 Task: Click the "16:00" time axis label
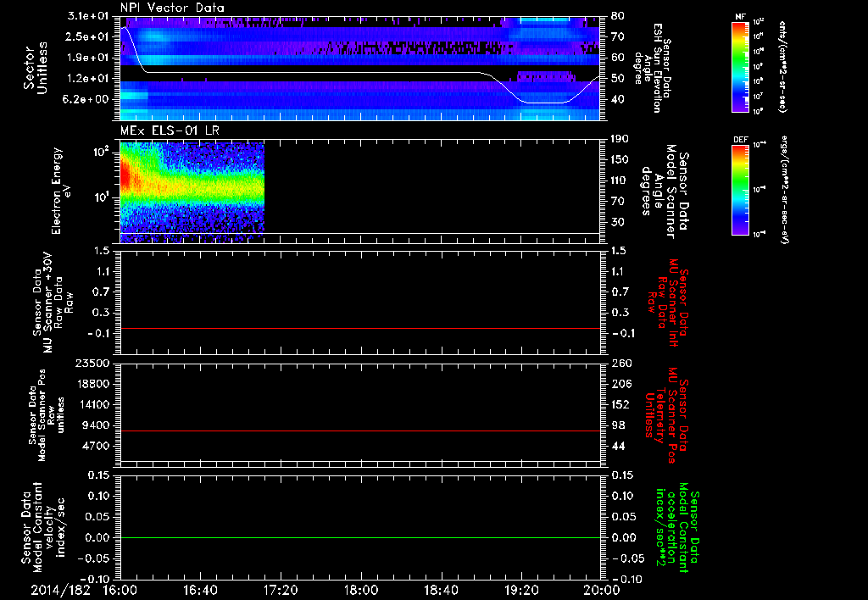(x=120, y=590)
